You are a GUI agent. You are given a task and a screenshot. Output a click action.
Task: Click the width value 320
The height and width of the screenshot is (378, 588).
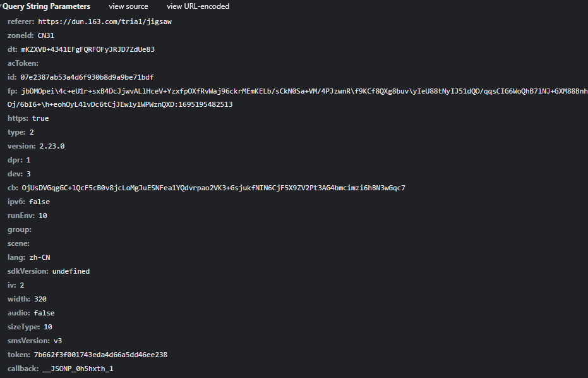tap(40, 299)
